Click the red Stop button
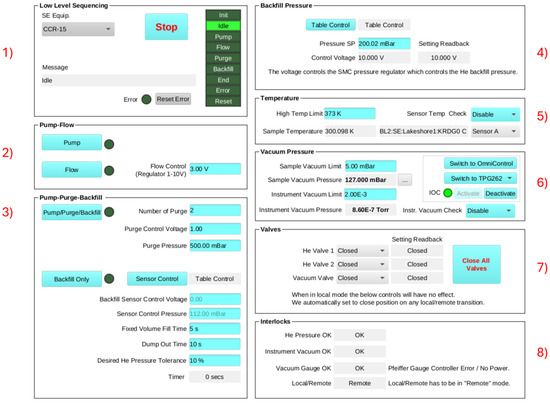 [166, 27]
